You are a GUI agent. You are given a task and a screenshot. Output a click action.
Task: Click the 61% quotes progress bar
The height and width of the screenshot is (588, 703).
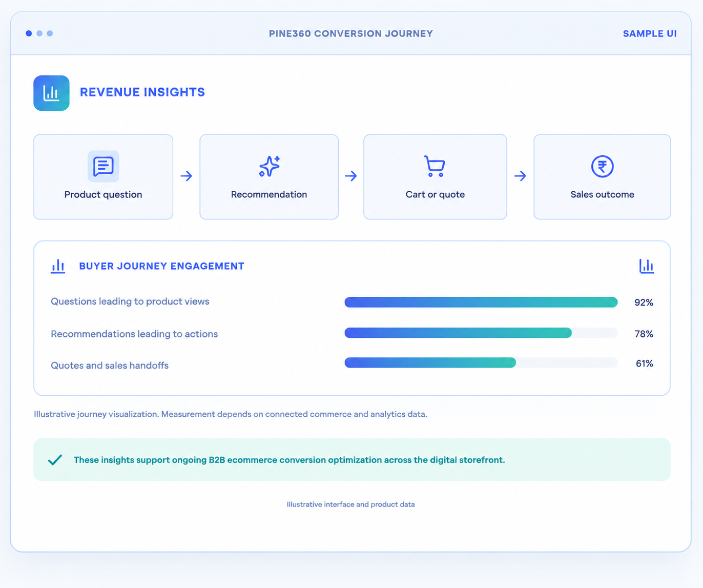click(x=481, y=363)
